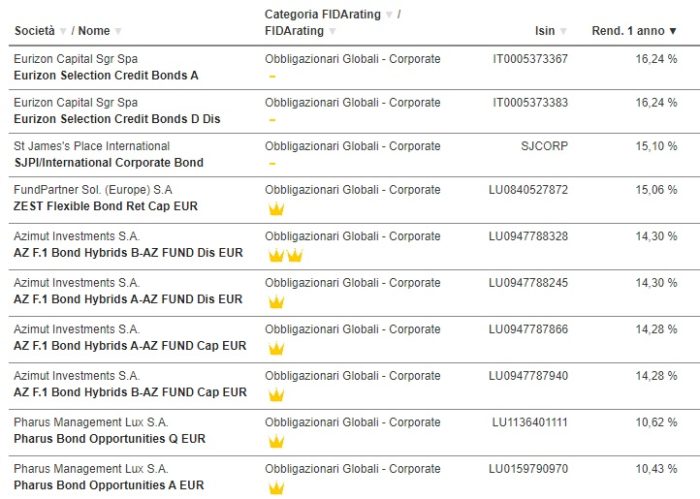The height and width of the screenshot is (499, 700).
Task: Sort by Categoria FIDArating arrow
Action: (x=389, y=15)
